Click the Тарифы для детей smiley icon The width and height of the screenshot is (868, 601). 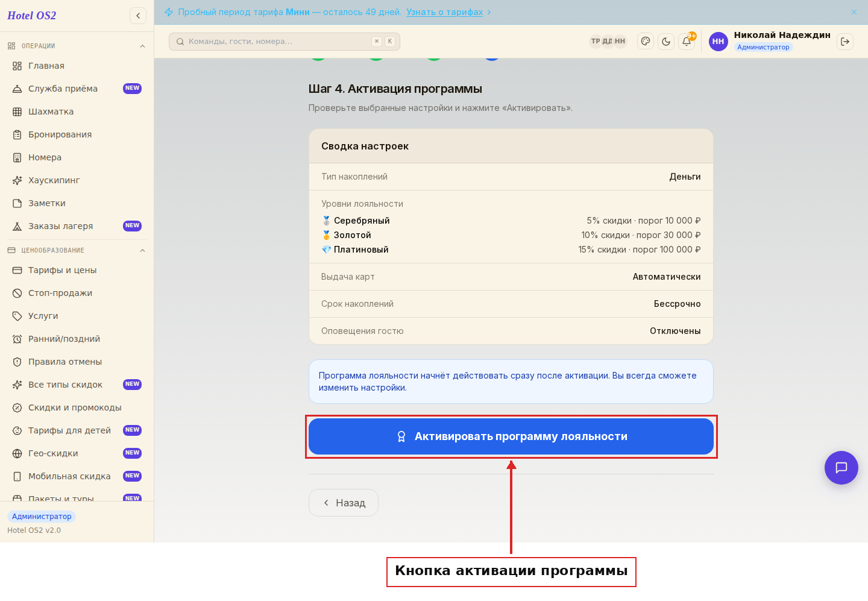[17, 430]
